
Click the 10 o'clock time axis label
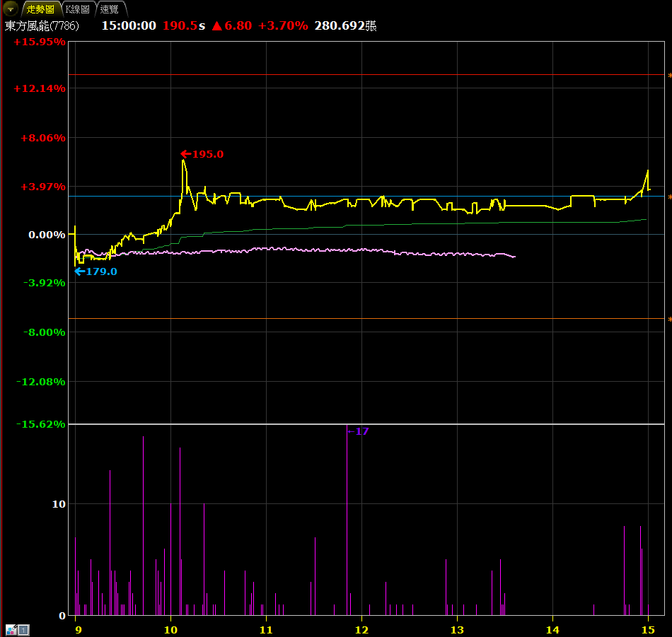(170, 630)
